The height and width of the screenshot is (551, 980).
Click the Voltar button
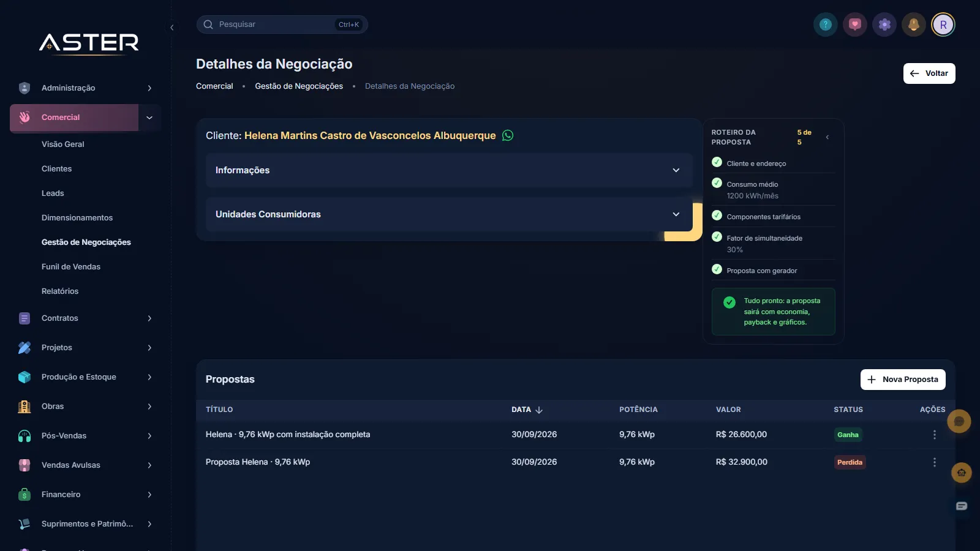pyautogui.click(x=929, y=73)
